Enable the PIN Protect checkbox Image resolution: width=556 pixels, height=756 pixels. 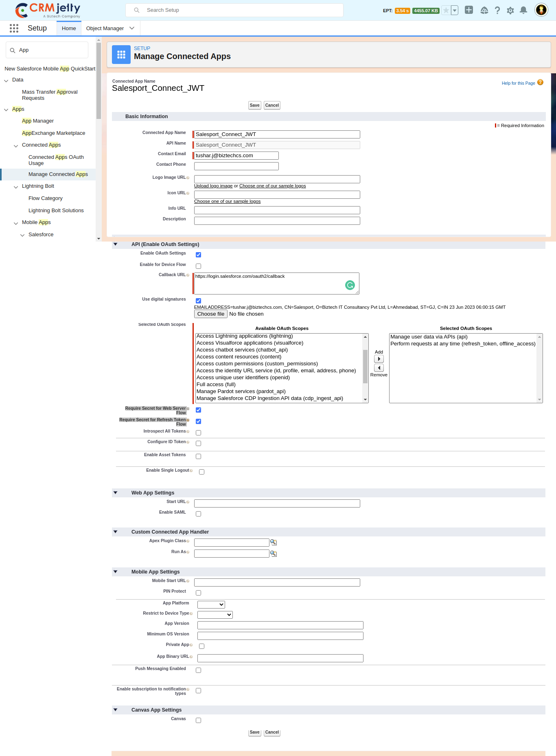199,593
